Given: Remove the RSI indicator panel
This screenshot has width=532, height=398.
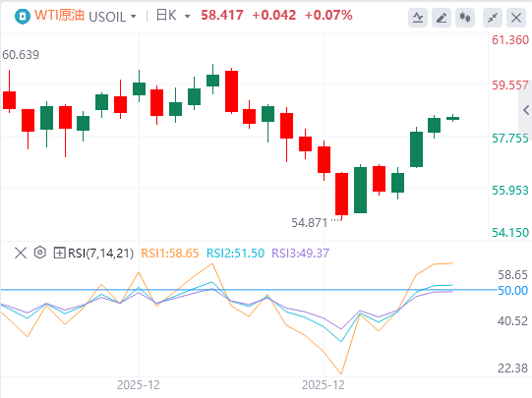Looking at the screenshot, I should click(21, 253).
